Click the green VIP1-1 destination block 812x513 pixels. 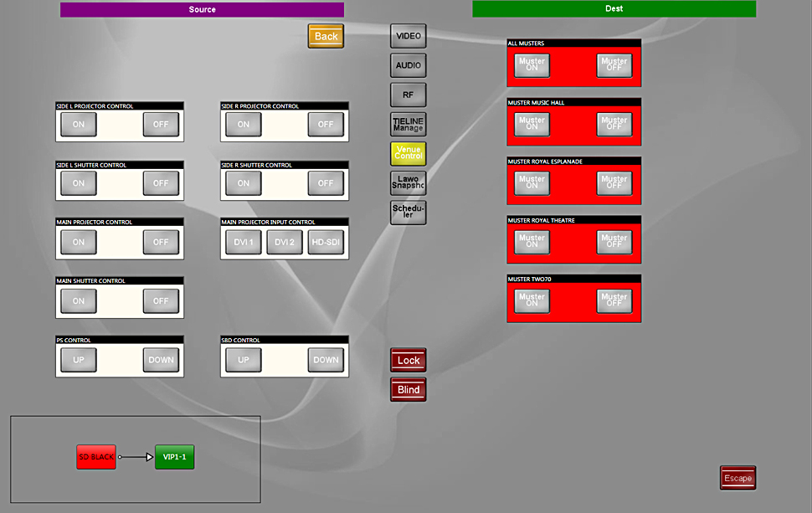click(x=174, y=457)
